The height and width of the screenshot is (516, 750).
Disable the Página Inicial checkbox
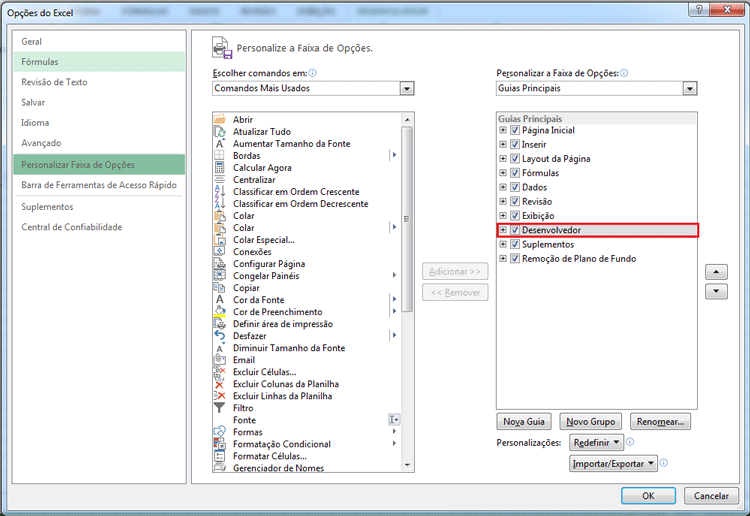[515, 131]
